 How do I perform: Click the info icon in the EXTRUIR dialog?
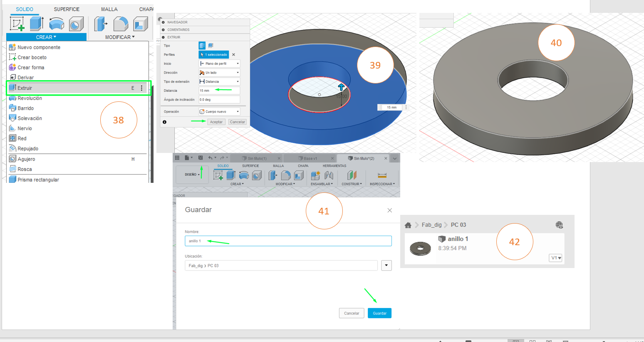[x=165, y=122]
